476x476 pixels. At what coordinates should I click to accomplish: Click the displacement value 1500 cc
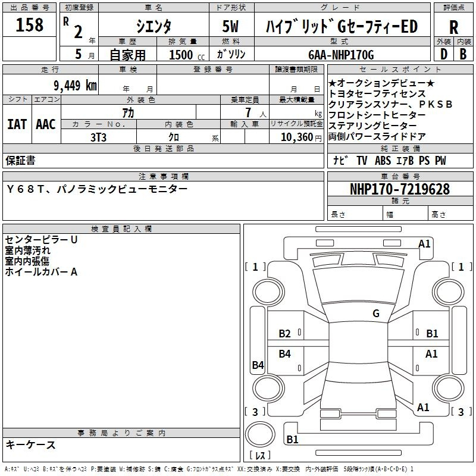click(187, 55)
